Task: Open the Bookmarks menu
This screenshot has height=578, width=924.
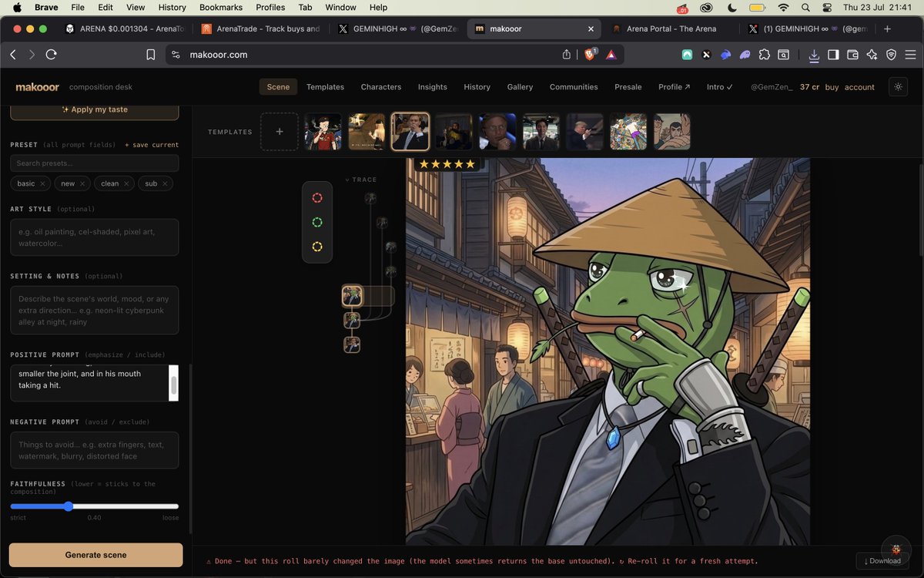Action: click(x=221, y=7)
